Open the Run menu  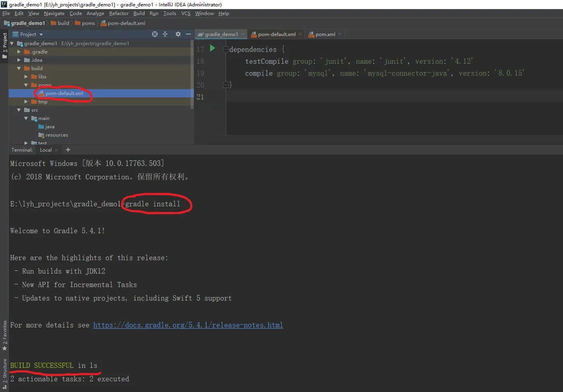pos(154,13)
